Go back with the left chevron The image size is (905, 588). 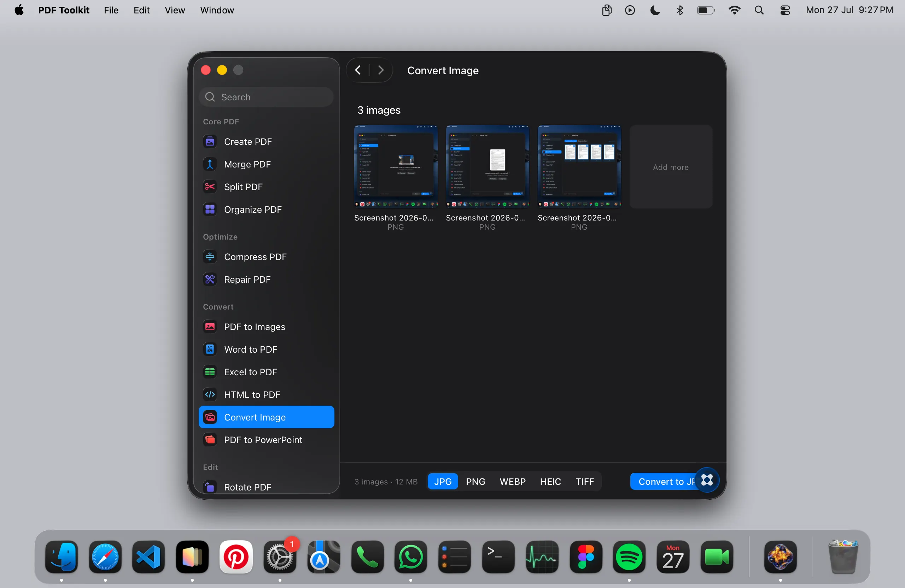tap(358, 70)
